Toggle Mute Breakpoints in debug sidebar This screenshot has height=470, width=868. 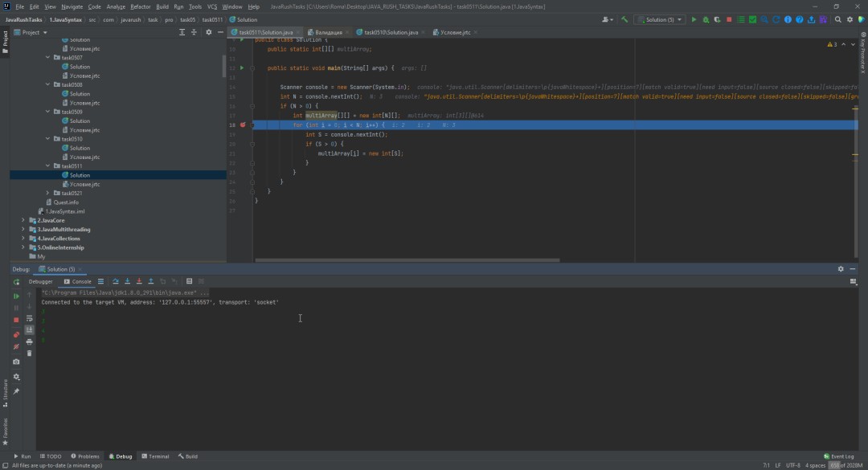[16, 346]
